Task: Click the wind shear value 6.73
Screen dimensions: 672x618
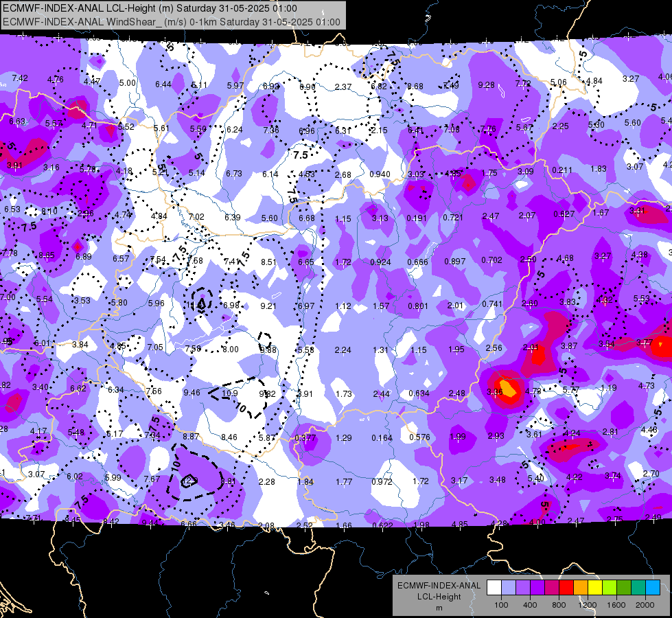Action: tap(234, 173)
